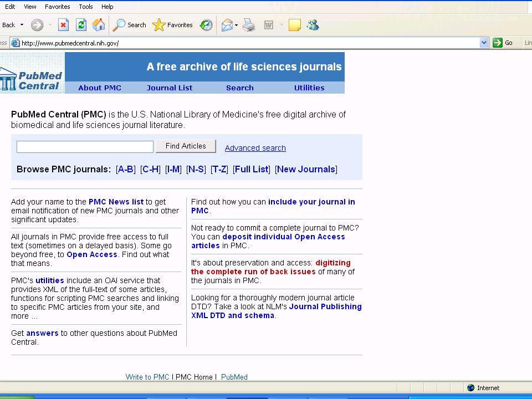Viewport: 532px width, 399px height.
Task: Browse journals A-B
Action: (x=126, y=169)
